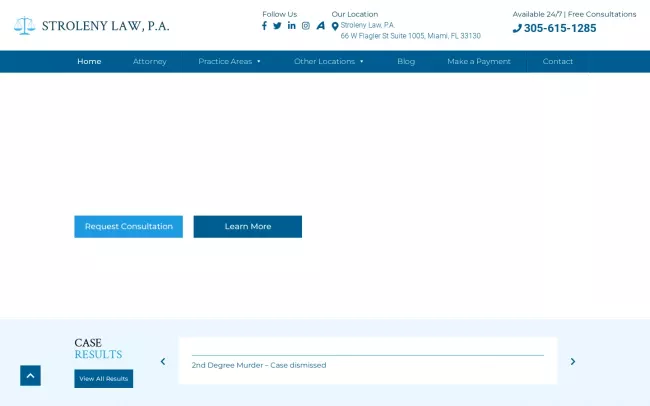The width and height of the screenshot is (650, 406).
Task: Open the Instagram social icon
Action: pyautogui.click(x=306, y=26)
